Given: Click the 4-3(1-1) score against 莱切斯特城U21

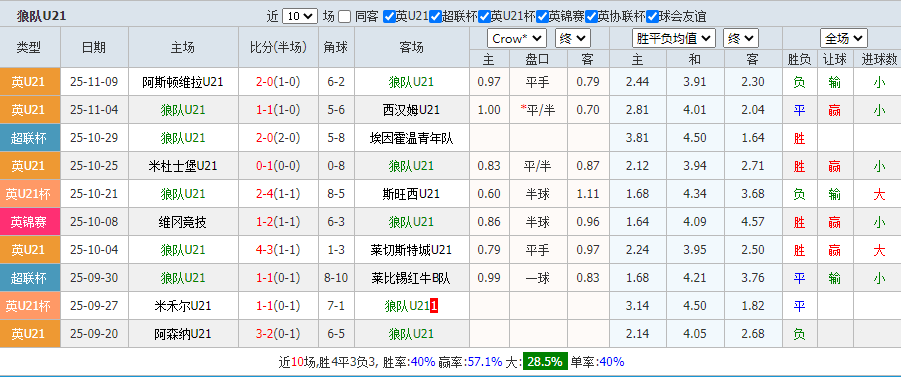Looking at the screenshot, I should [x=278, y=250].
